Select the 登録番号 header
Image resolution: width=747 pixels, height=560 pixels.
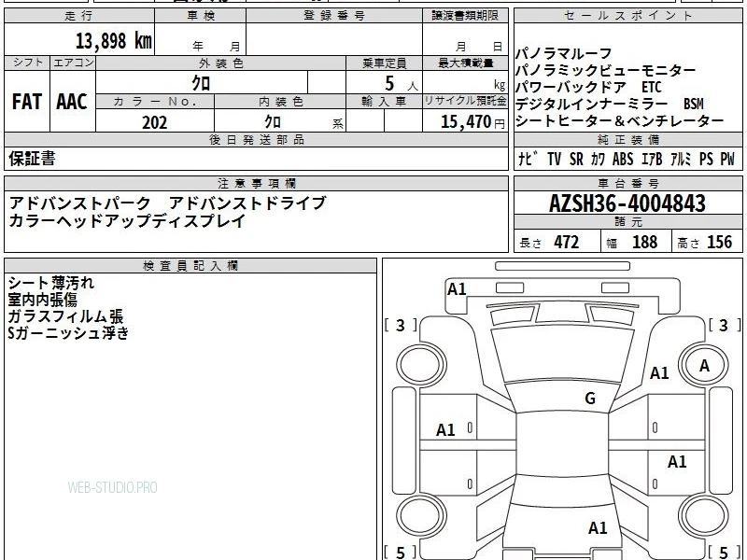pos(334,16)
